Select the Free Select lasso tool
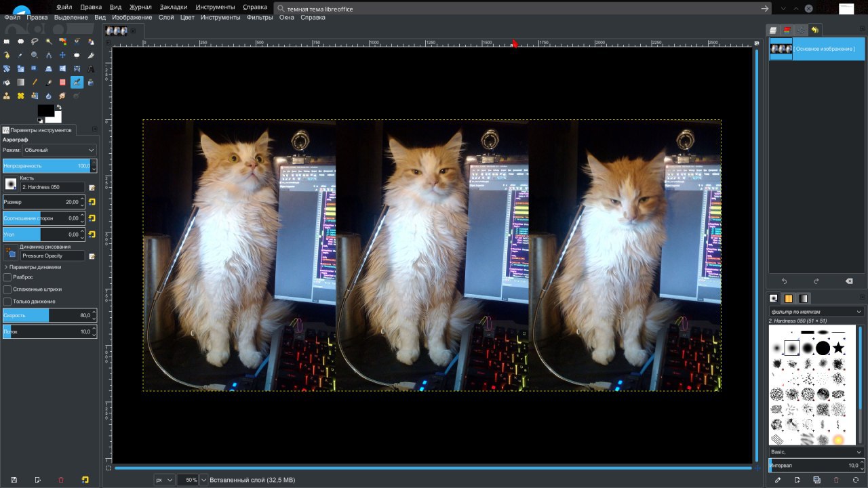Screen dimensions: 868x488 click(x=35, y=41)
